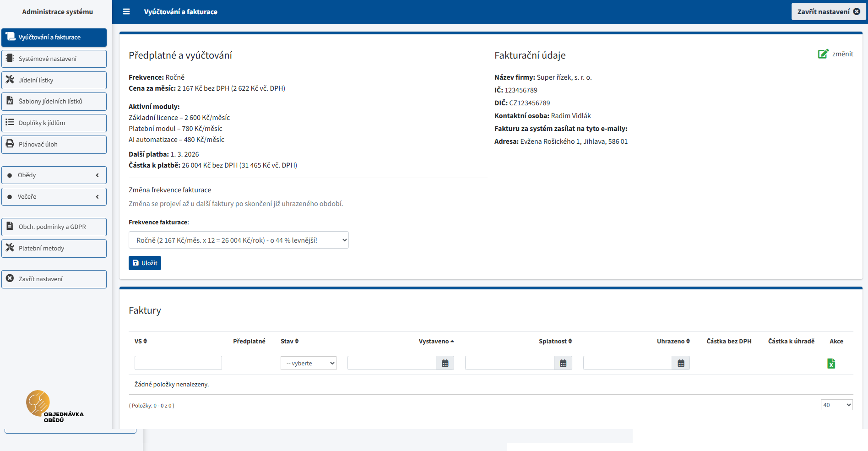Viewport: 868px width, 451px height.
Task: Open Systémové nastavení in sidebar
Action: tap(54, 59)
